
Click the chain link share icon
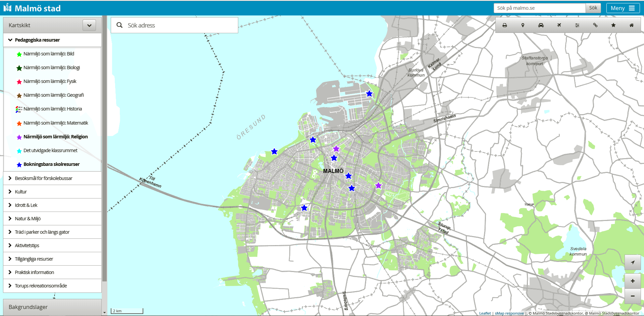click(595, 25)
